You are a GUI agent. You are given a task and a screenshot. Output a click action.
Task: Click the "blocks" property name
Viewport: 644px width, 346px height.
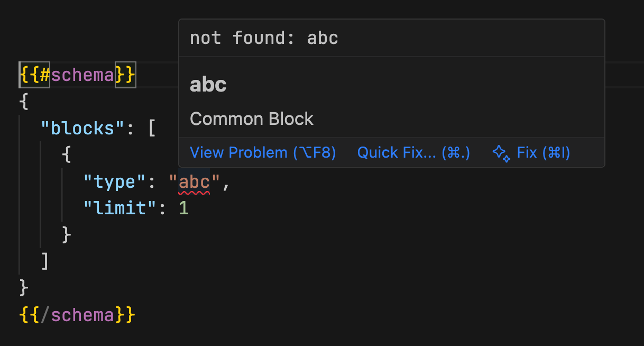pyautogui.click(x=85, y=129)
